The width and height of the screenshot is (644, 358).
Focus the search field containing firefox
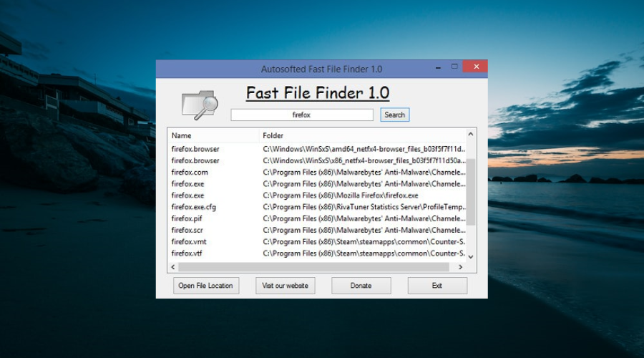click(x=302, y=115)
